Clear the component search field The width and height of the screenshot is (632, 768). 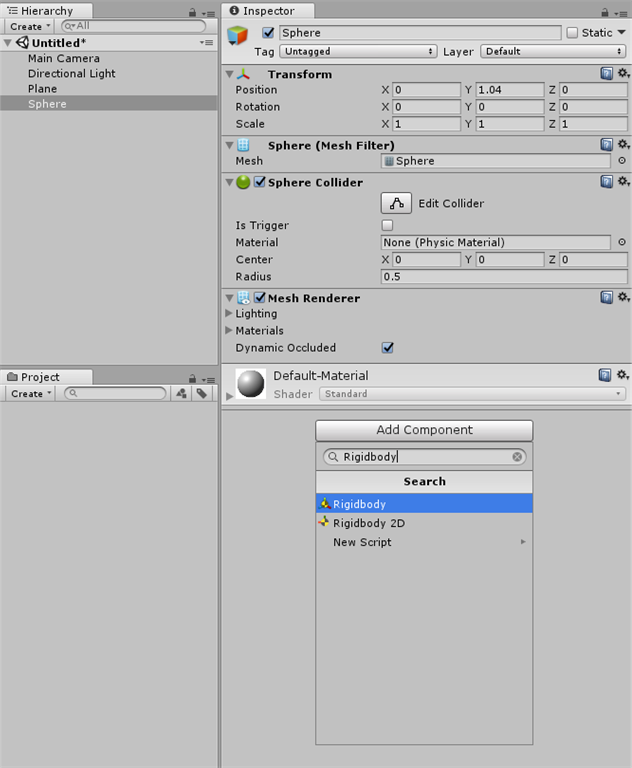(517, 456)
